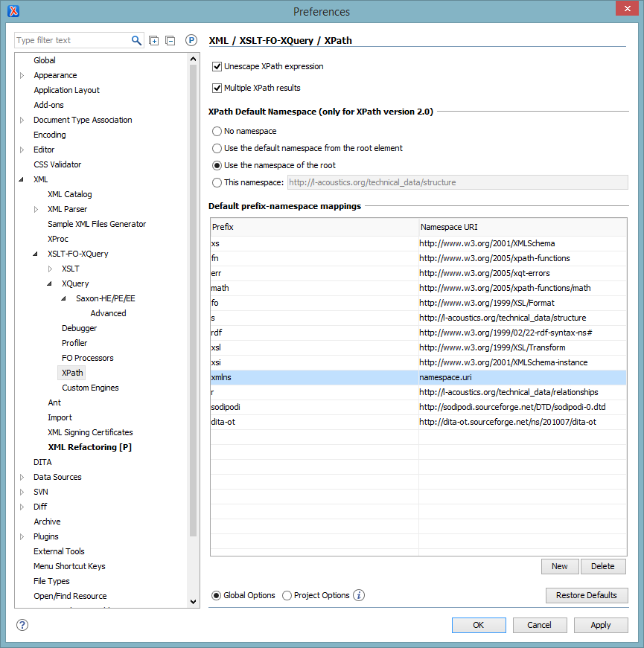
Task: Click the search magnifier icon in filter box
Action: (x=136, y=40)
